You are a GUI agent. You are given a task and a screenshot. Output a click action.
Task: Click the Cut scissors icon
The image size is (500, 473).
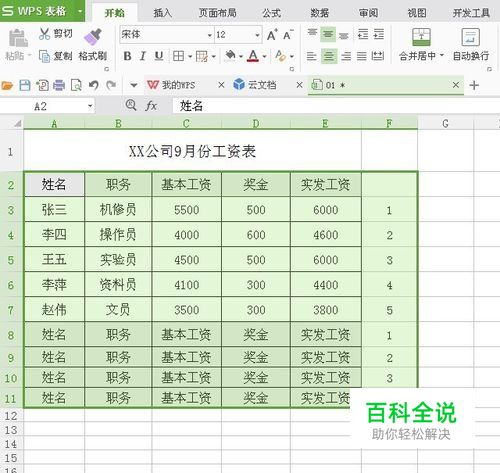(44, 34)
